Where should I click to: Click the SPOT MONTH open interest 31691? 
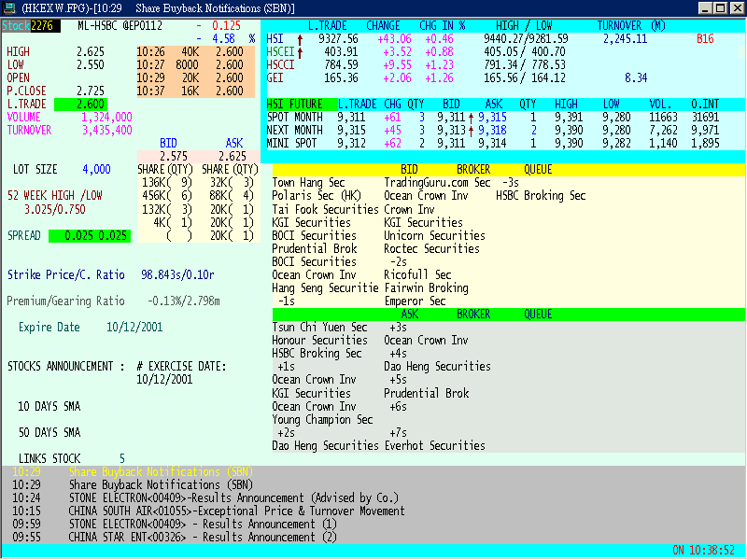[705, 118]
